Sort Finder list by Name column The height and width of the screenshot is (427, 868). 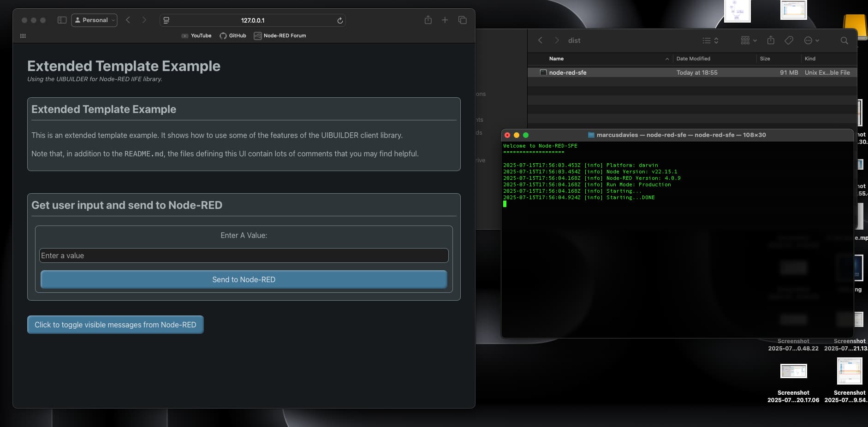(x=556, y=59)
